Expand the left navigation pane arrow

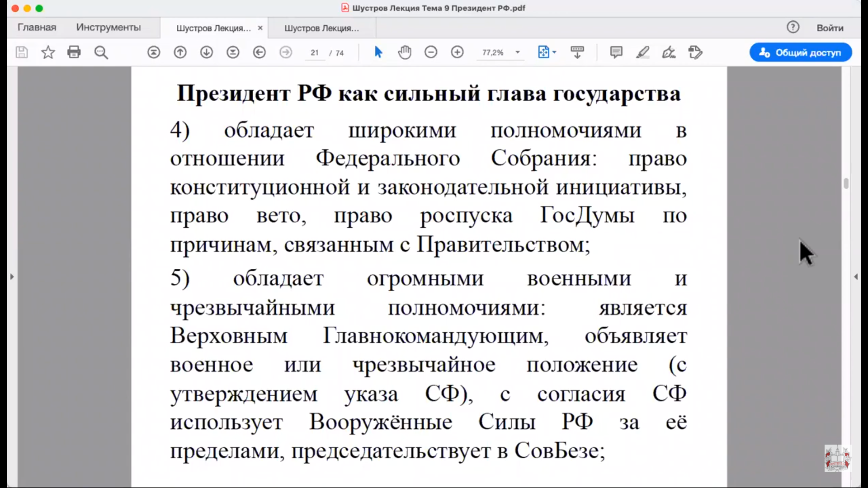click(12, 277)
